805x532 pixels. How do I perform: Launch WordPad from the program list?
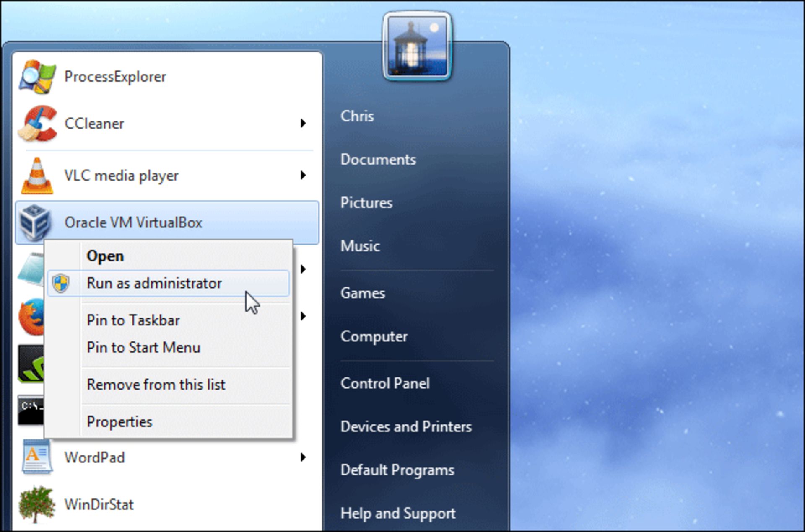[x=167, y=457]
